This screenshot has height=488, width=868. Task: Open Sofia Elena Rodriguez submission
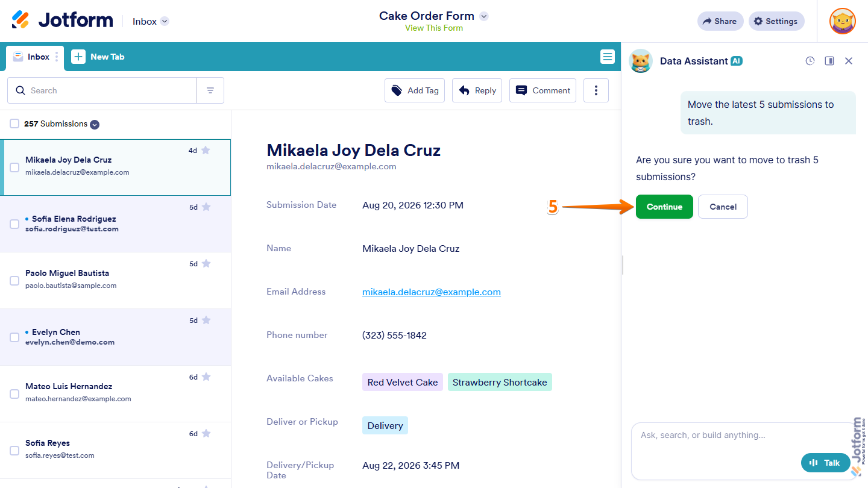tap(115, 224)
